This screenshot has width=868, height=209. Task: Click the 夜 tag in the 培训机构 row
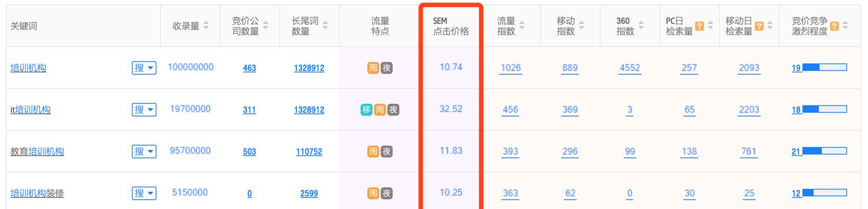tap(387, 68)
